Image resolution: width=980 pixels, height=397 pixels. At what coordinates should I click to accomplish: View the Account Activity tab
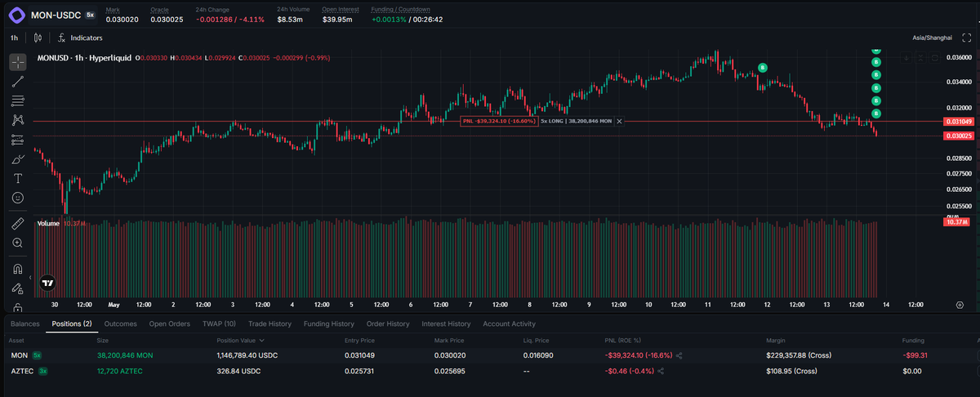(x=509, y=324)
